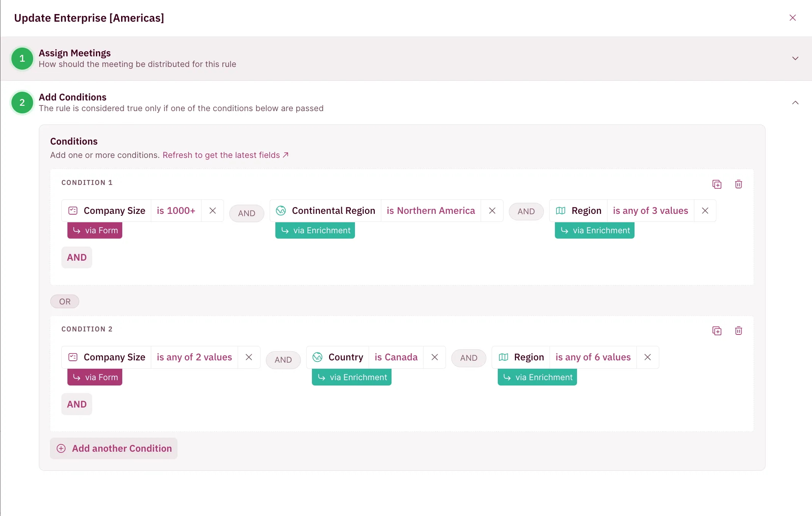Add an AND clause to Condition 1

[x=77, y=257]
